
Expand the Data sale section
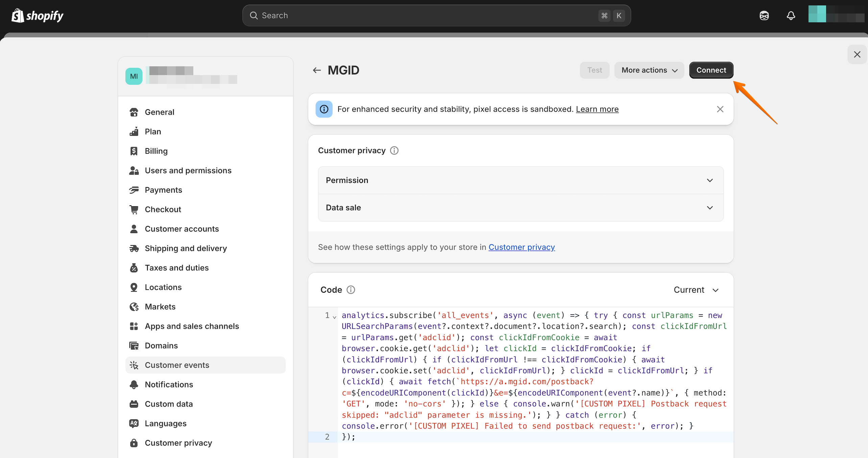tap(521, 208)
